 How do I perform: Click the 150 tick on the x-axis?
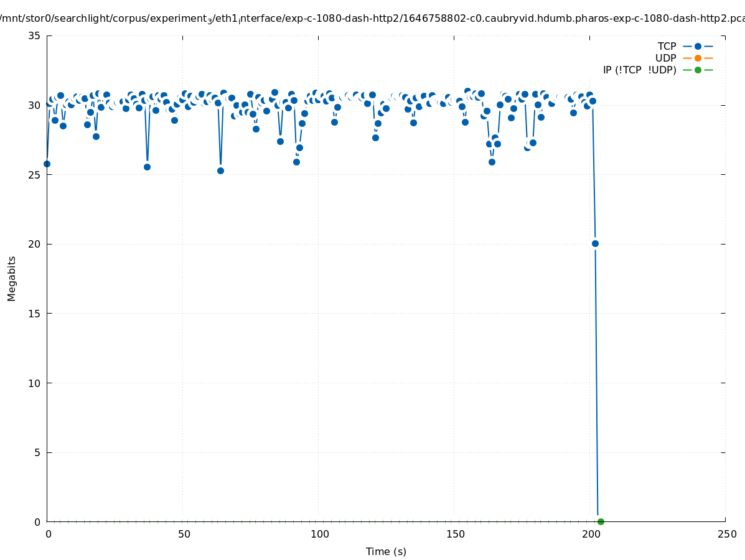tap(455, 534)
